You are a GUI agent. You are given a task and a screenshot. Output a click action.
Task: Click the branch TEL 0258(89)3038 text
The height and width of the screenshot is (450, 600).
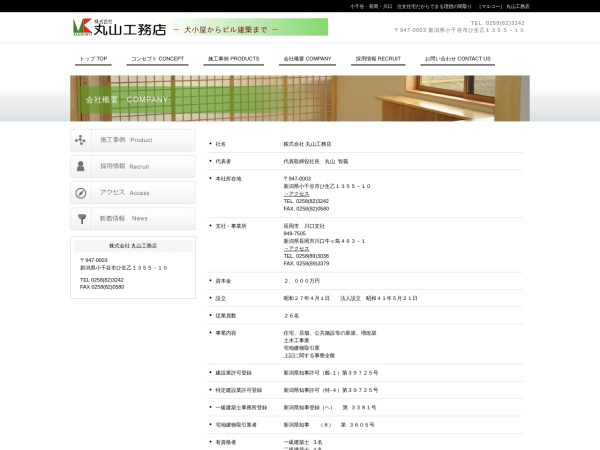(x=306, y=256)
